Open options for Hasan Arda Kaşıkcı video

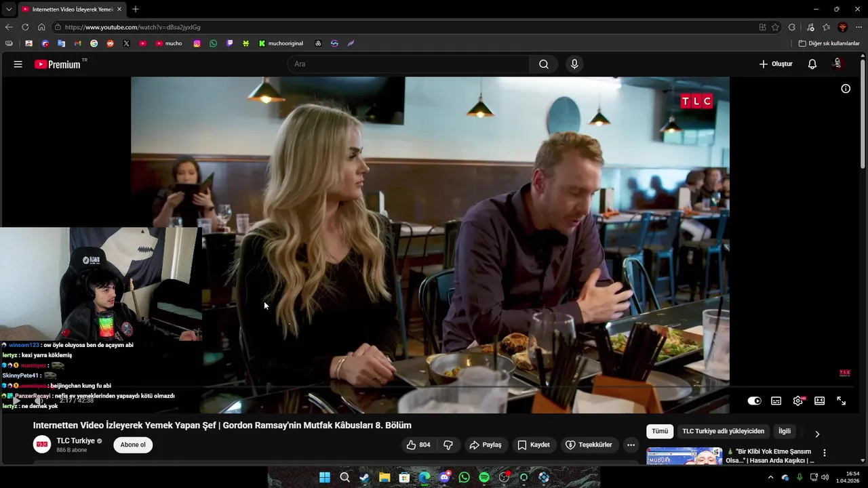click(x=825, y=453)
